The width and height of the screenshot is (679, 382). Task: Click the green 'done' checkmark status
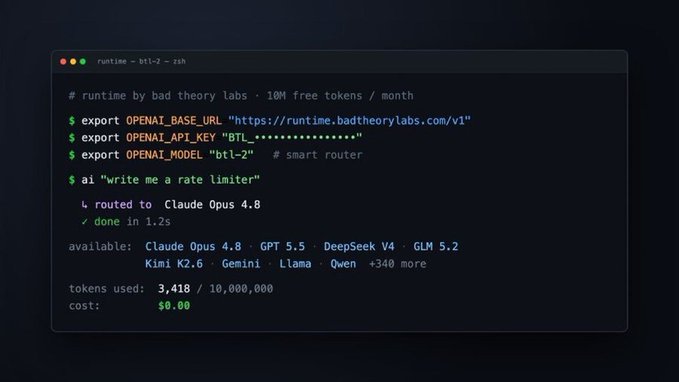point(100,222)
